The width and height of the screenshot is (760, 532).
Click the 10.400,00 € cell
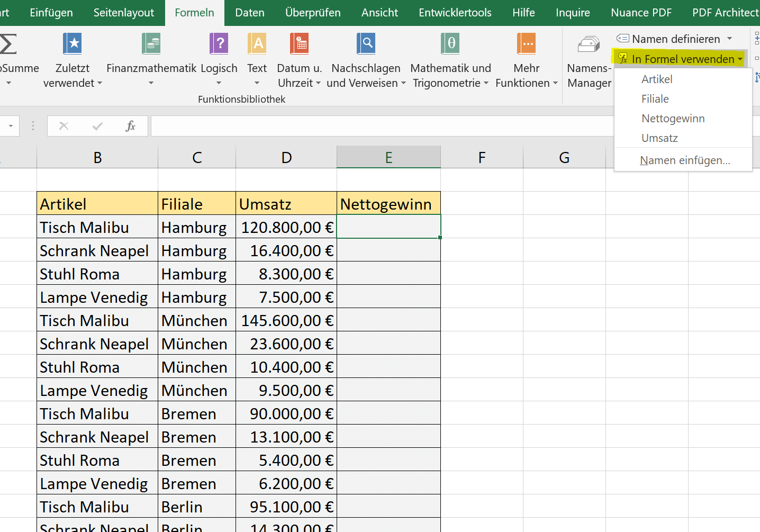pyautogui.click(x=286, y=366)
